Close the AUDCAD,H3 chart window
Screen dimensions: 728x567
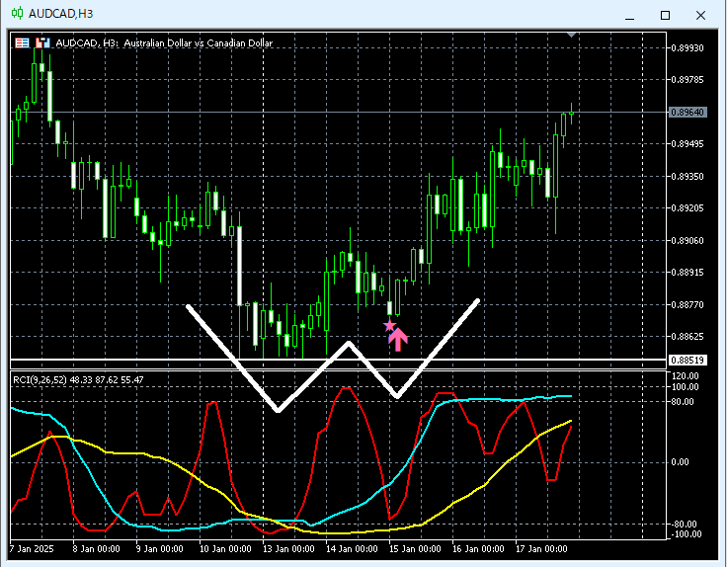click(x=700, y=16)
